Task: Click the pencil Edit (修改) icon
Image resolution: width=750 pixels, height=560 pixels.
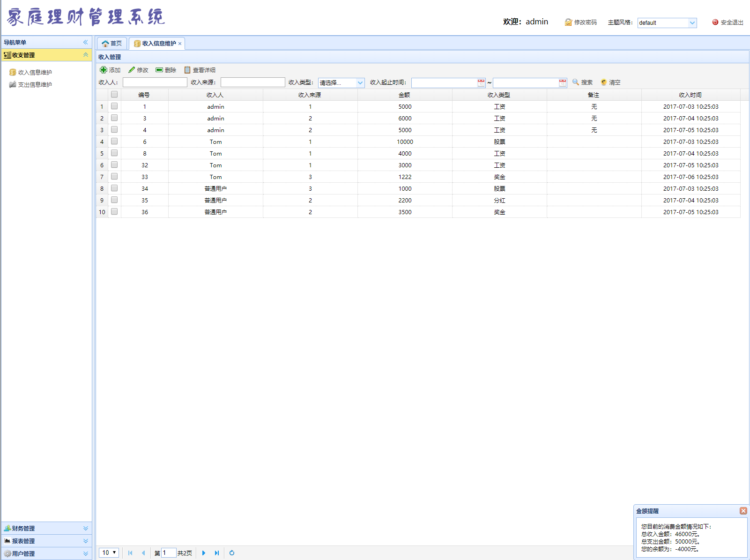Action: coord(132,70)
